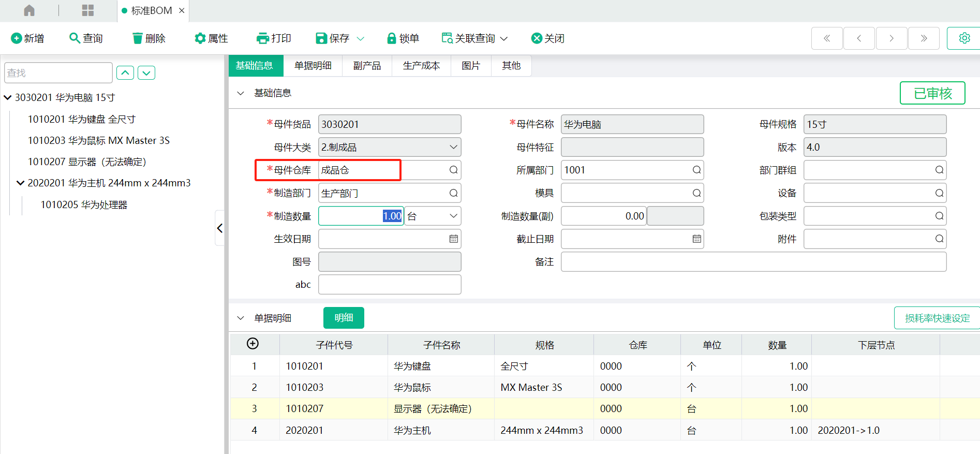980x454 pixels.
Task: Open the 生效日期 calendar picker
Action: (453, 239)
